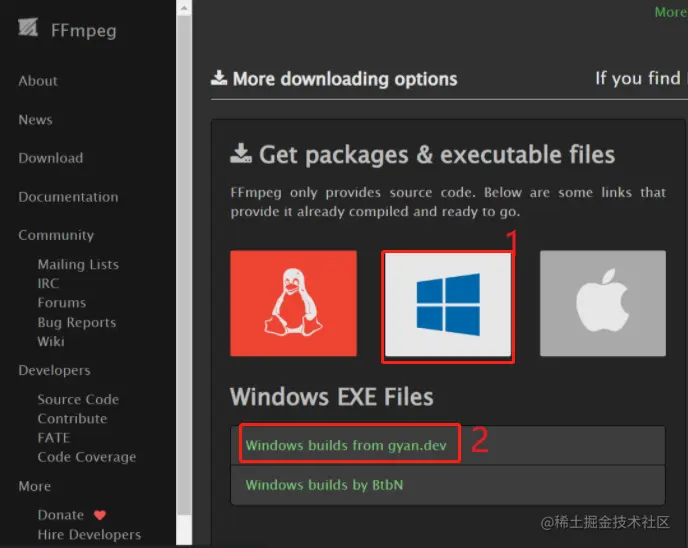The image size is (688, 548).
Task: Open the News sidebar item
Action: 35,120
